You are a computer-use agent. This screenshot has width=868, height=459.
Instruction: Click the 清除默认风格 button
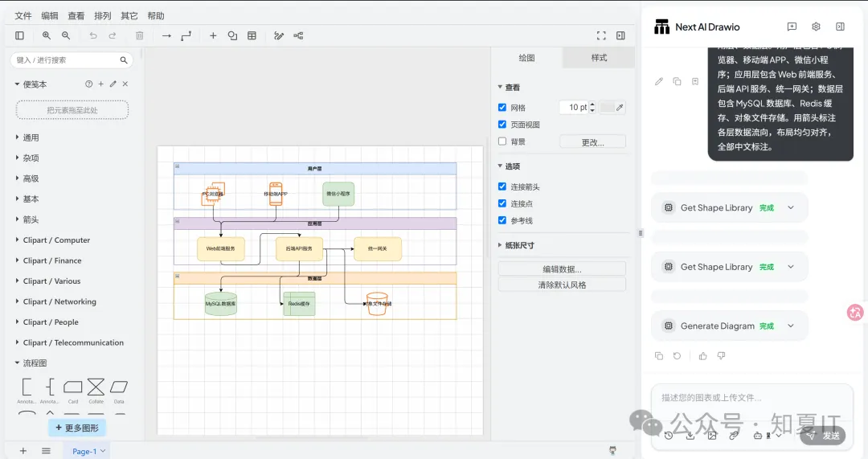click(562, 285)
